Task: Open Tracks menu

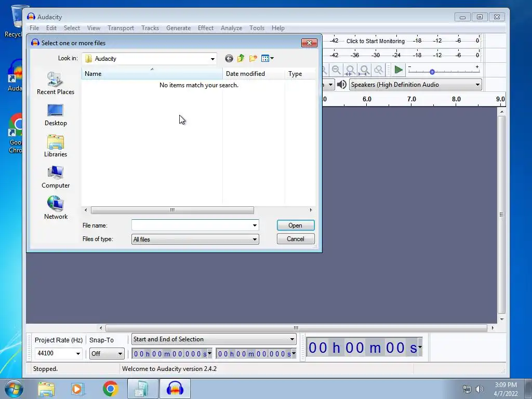Action: (x=150, y=28)
